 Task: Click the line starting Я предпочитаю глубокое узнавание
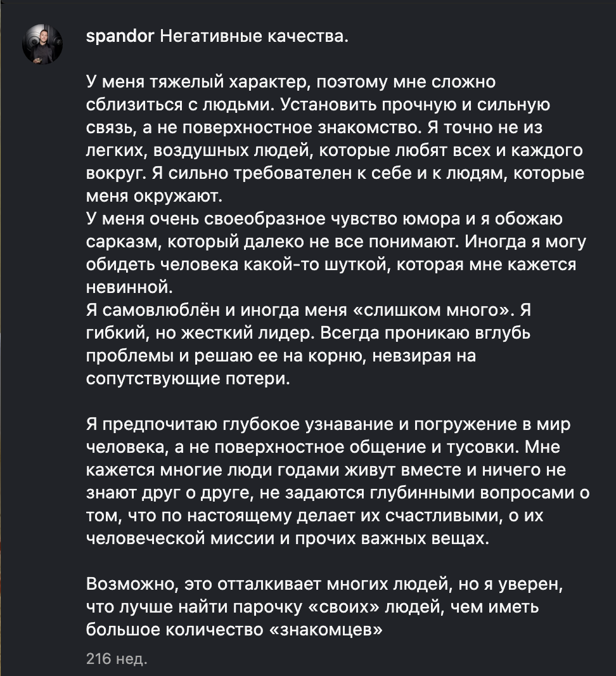click(x=328, y=424)
